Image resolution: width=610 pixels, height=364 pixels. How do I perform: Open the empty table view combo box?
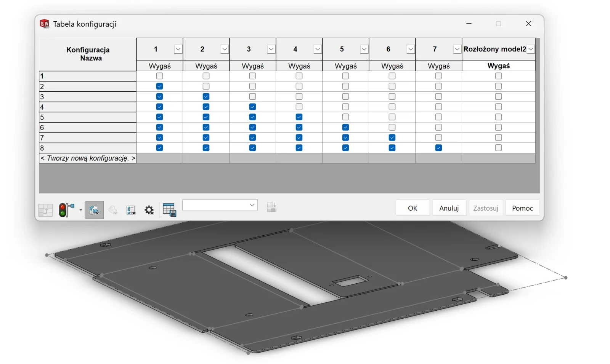click(220, 205)
